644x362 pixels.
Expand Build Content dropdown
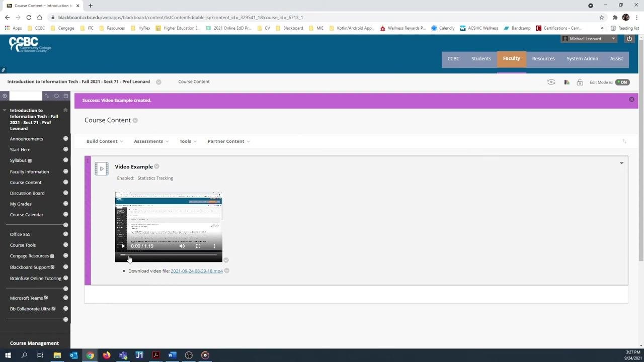point(105,141)
